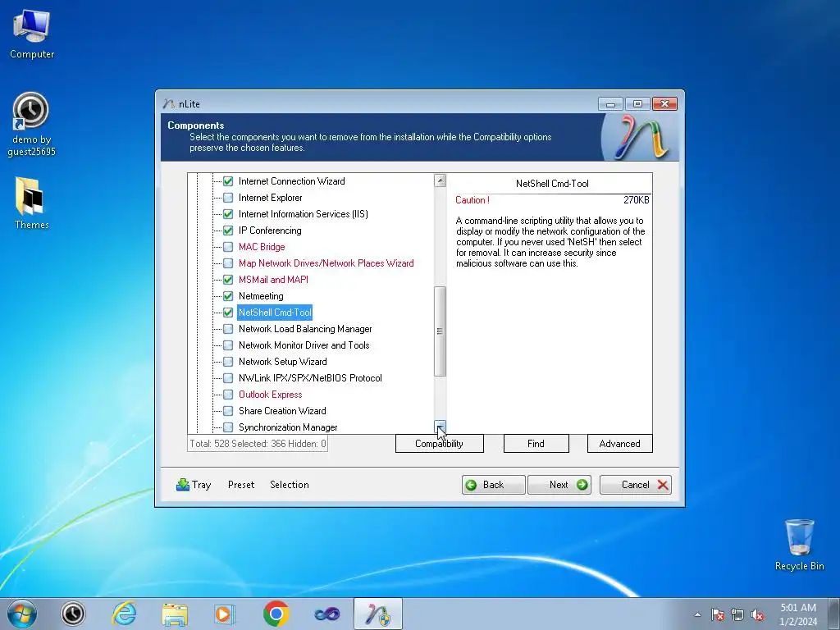Open Windows Explorer from taskbar
This screenshot has height=630, width=840.
[175, 614]
